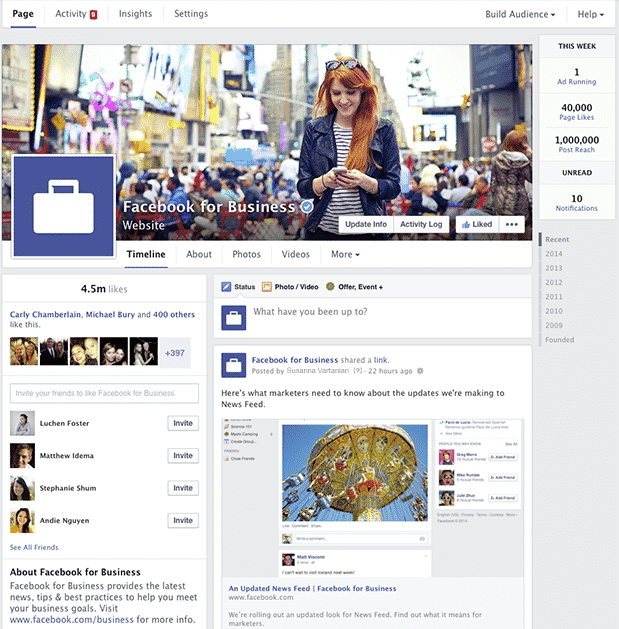619x629 pixels.
Task: Click the Update Info button
Action: 366,225
